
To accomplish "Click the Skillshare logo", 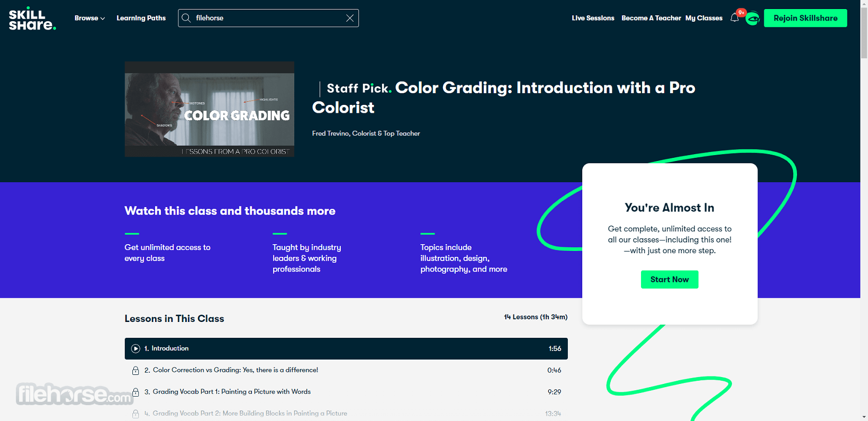I will pos(32,19).
